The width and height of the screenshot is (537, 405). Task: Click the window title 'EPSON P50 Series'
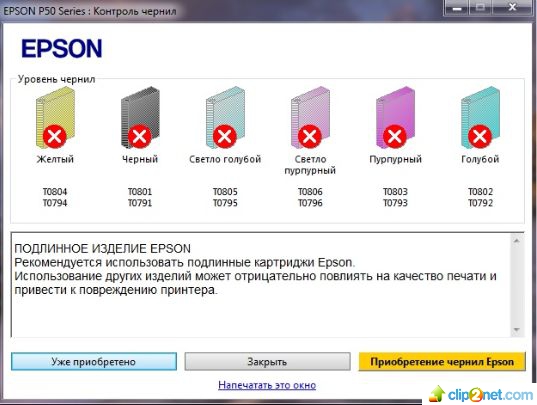[44, 11]
